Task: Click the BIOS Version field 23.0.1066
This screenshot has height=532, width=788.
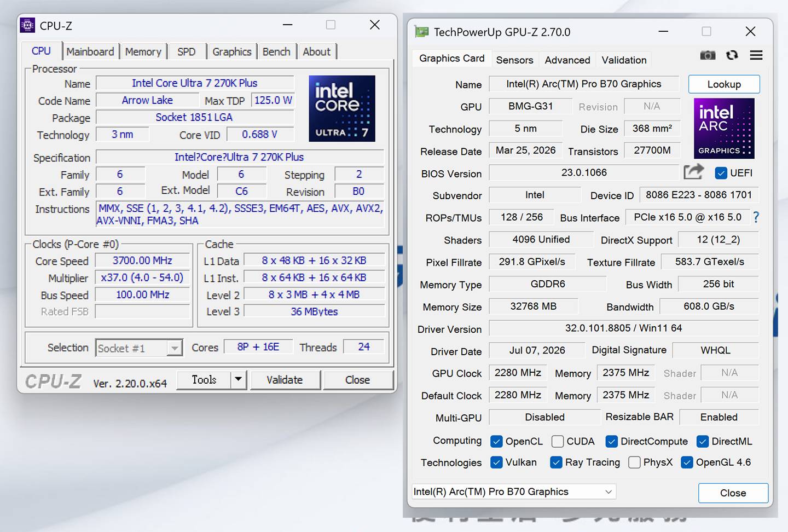Action: pyautogui.click(x=584, y=172)
